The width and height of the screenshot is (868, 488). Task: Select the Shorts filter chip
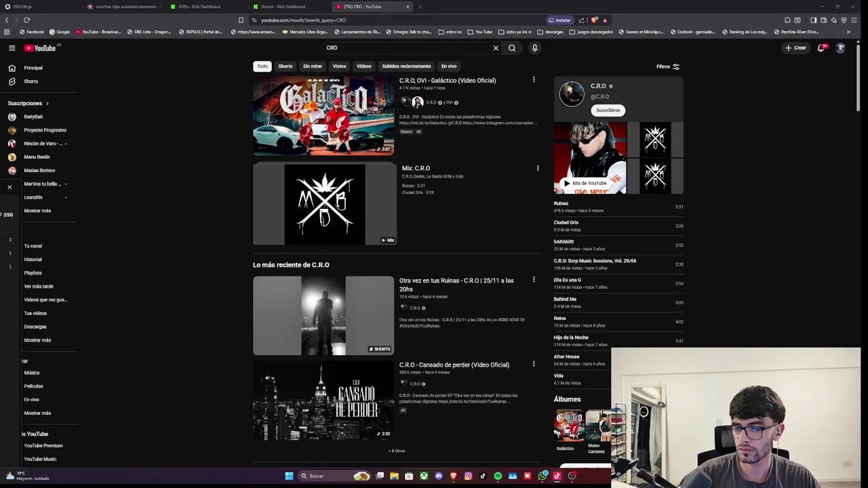point(285,66)
